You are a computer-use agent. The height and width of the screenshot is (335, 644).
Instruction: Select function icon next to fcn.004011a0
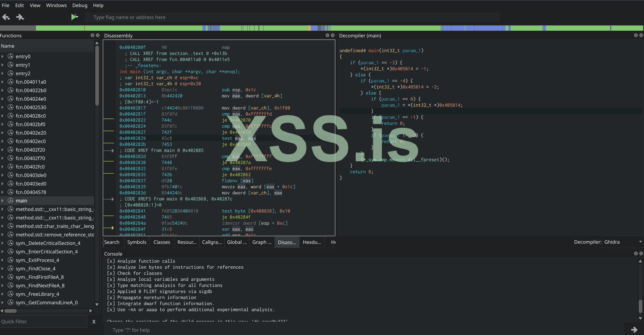click(10, 82)
